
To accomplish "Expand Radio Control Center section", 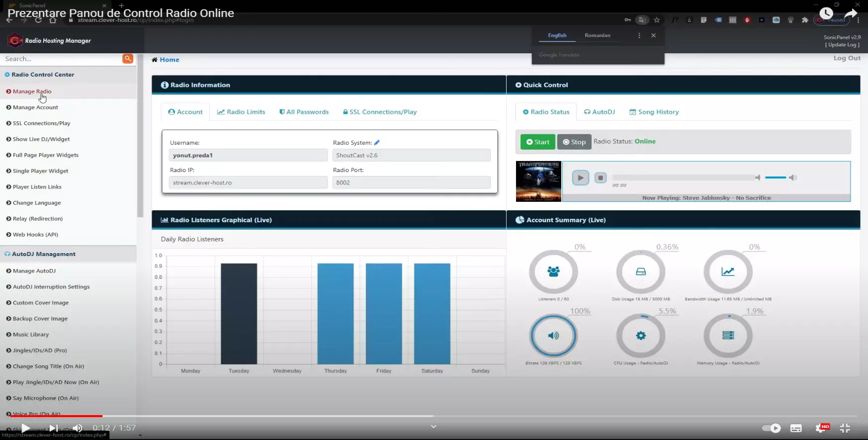I will [43, 75].
